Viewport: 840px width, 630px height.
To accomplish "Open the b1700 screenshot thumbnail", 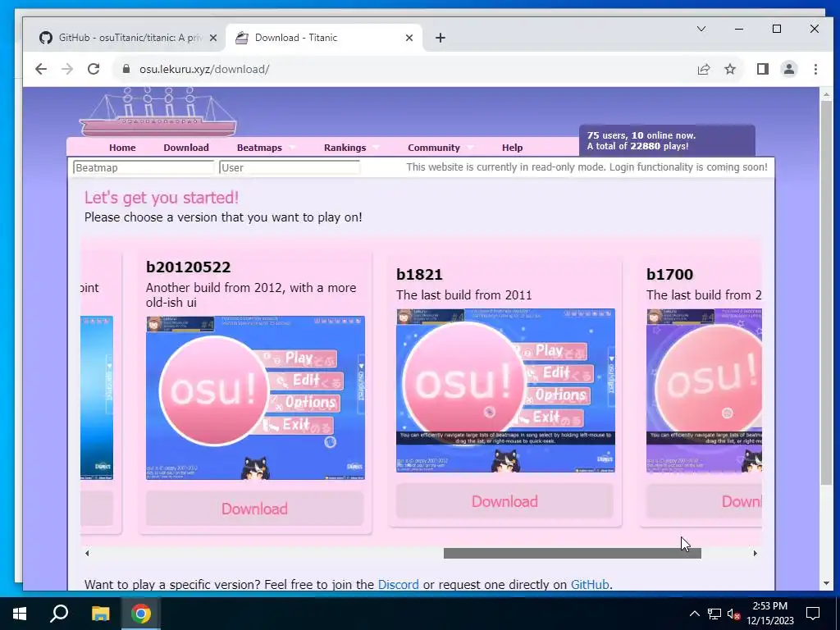I will click(704, 390).
